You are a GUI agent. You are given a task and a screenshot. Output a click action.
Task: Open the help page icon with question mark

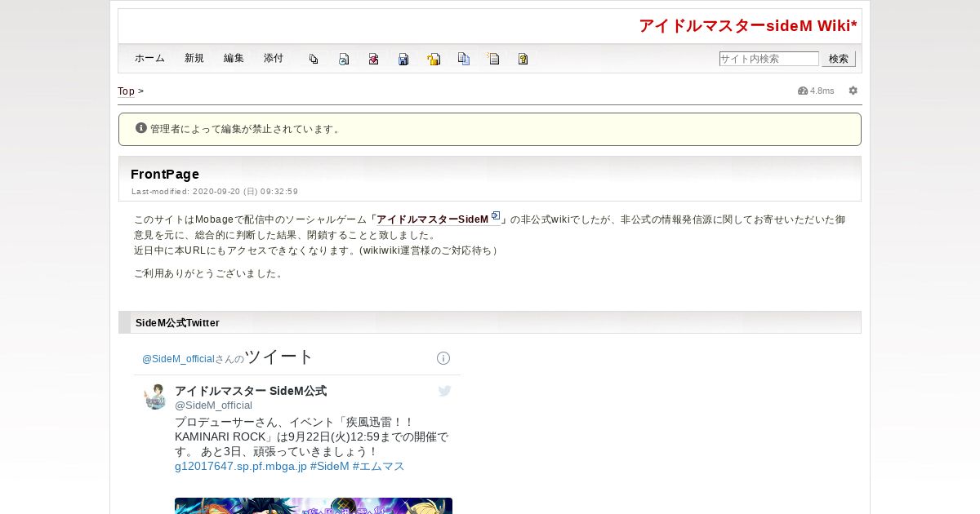(x=523, y=59)
